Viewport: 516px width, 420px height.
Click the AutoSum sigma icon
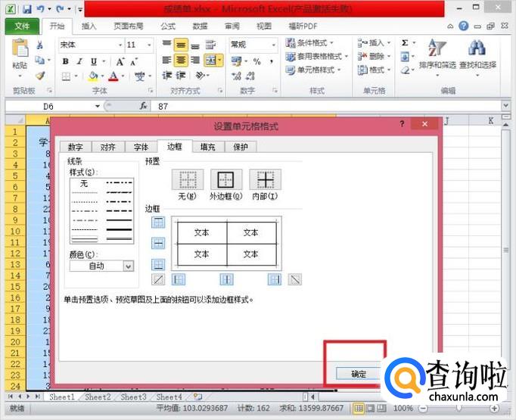point(405,42)
